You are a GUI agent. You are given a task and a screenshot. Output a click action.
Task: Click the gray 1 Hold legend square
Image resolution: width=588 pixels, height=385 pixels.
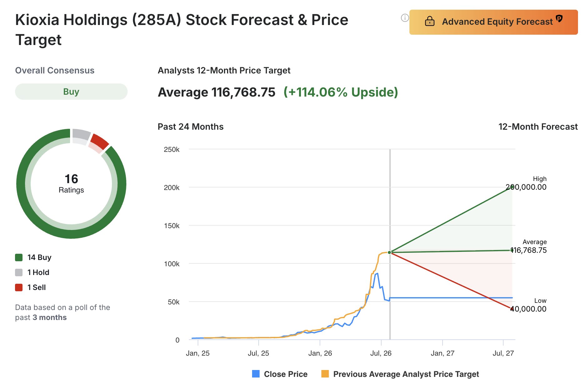[x=19, y=272]
